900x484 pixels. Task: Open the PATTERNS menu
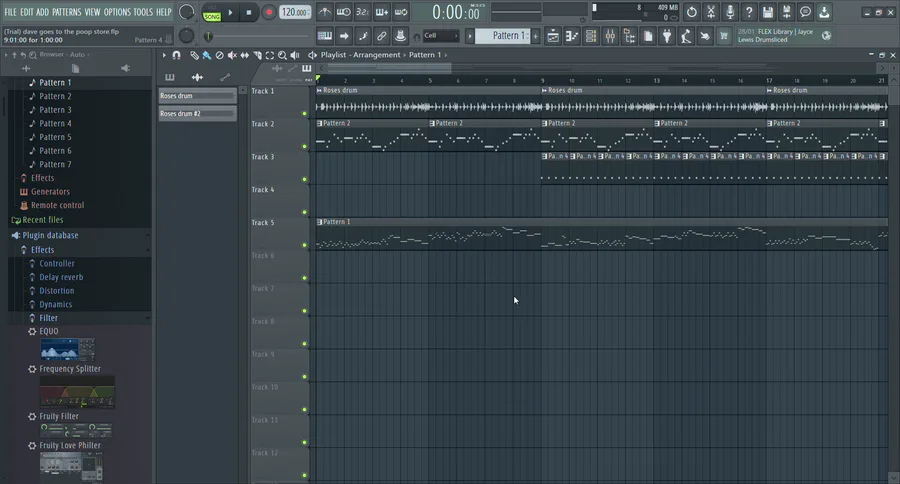point(67,12)
